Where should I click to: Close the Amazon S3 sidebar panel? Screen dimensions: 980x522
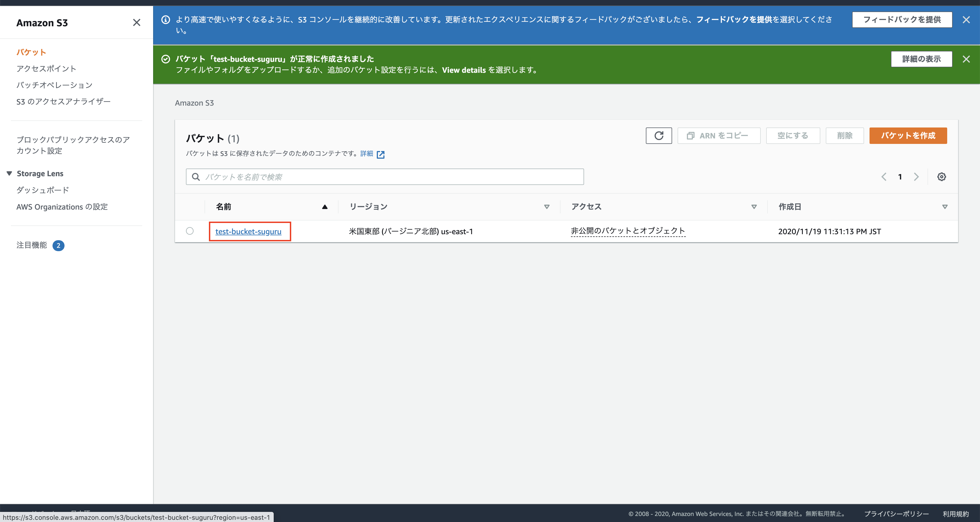tap(136, 22)
